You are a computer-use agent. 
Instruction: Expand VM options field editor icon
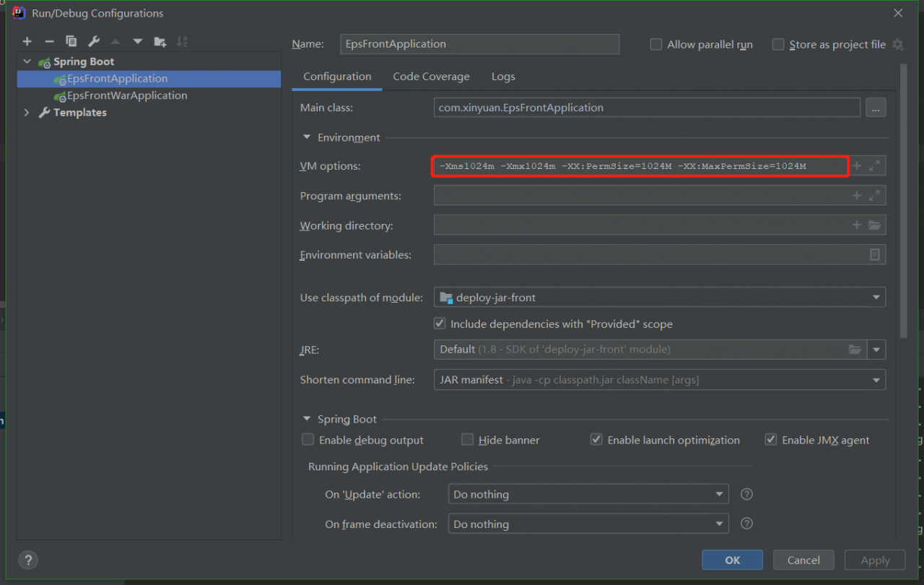[x=875, y=166]
